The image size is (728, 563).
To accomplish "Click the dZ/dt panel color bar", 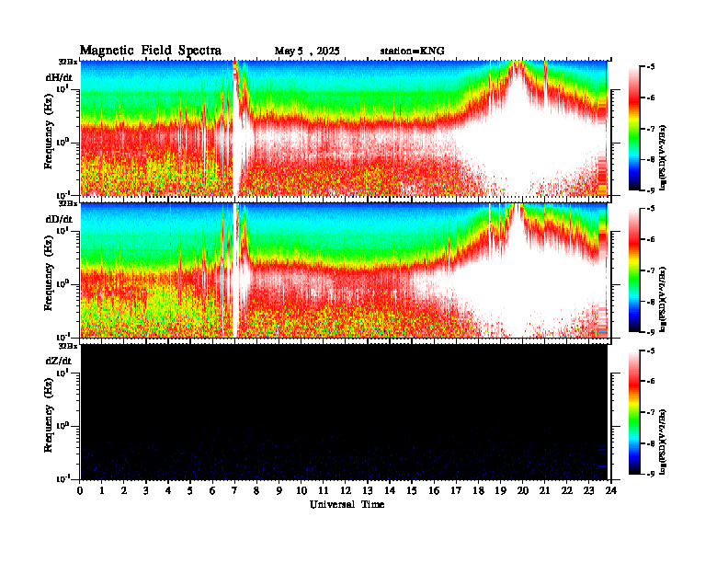I will (634, 412).
